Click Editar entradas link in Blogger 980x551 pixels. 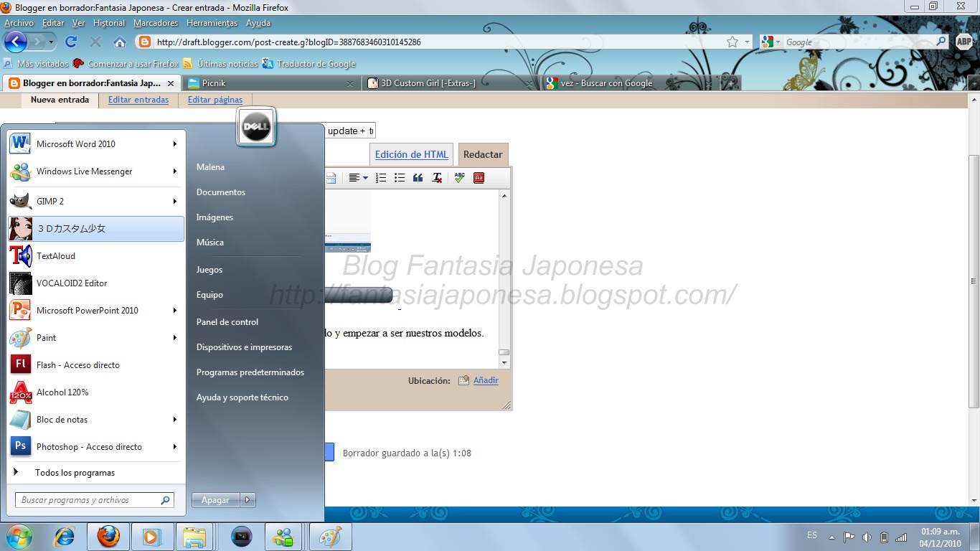click(138, 100)
